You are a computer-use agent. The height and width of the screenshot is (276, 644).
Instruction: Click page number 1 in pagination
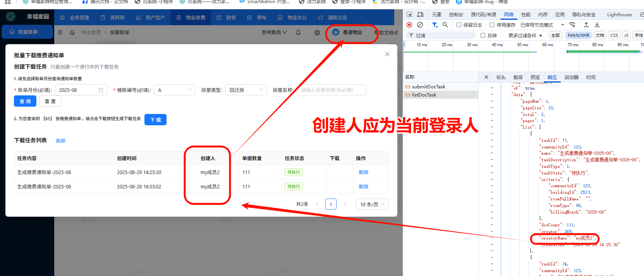click(331, 204)
